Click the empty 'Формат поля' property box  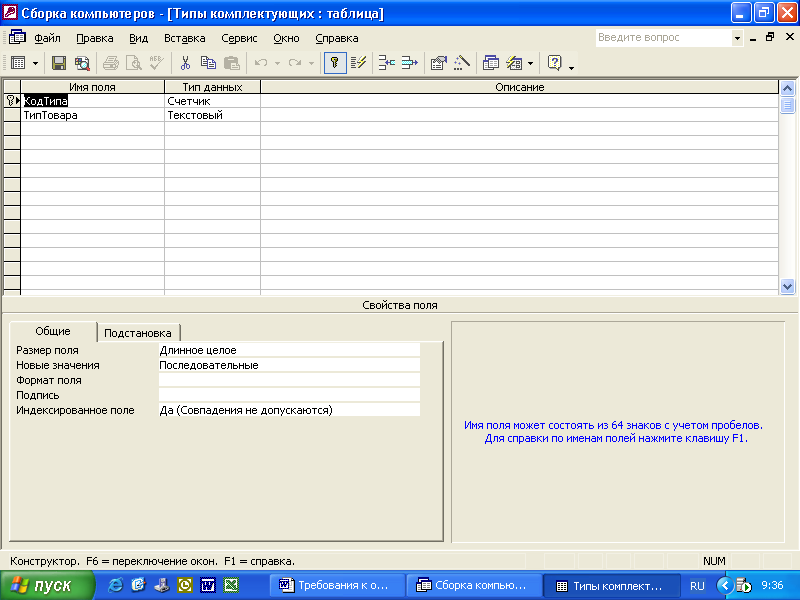click(x=289, y=380)
